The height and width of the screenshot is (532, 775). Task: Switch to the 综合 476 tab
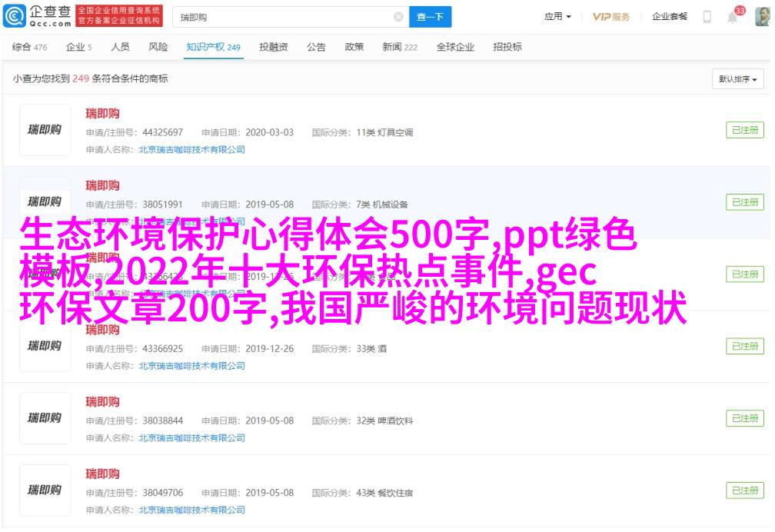click(29, 47)
